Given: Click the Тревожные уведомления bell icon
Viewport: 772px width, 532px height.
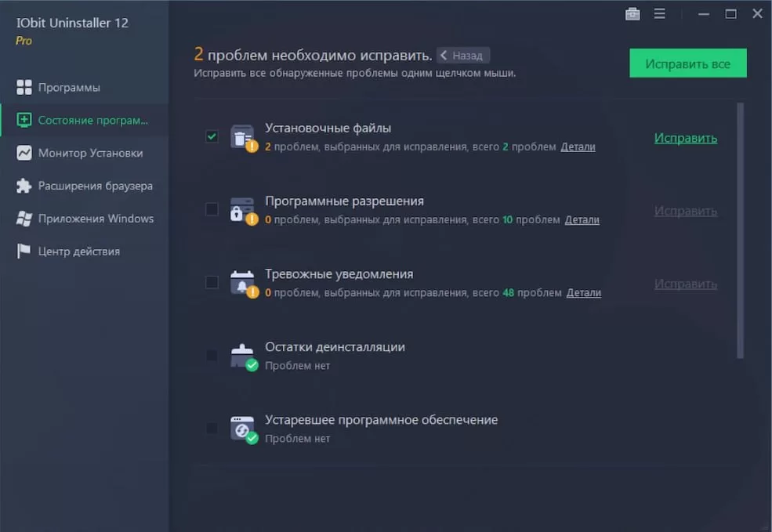Looking at the screenshot, I should point(243,283).
